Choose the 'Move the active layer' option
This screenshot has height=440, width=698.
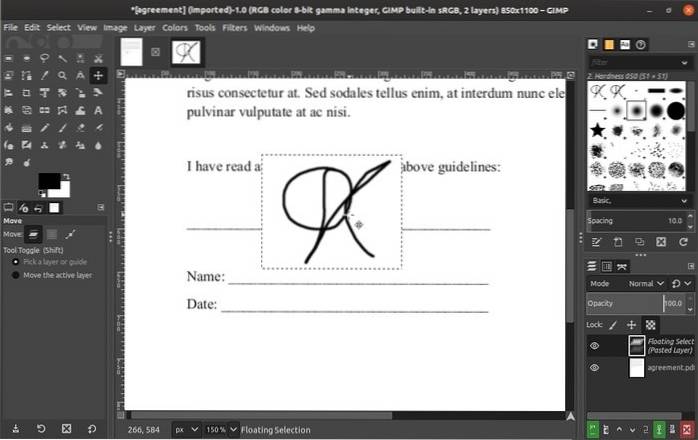pyautogui.click(x=16, y=274)
